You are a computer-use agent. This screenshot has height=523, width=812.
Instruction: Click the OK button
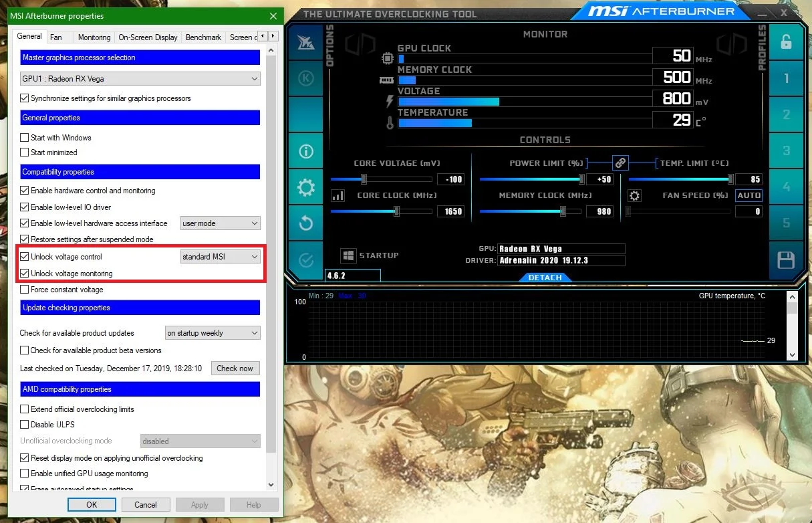tap(92, 505)
